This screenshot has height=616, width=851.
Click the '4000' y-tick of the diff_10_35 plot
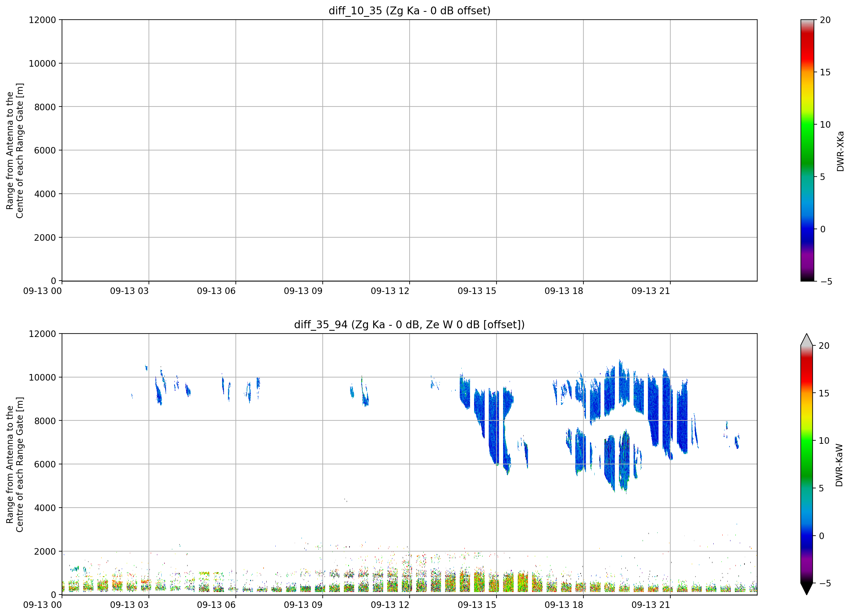(x=45, y=194)
